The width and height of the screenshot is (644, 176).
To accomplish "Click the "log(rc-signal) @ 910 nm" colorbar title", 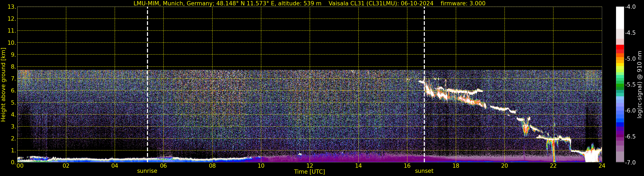I will [640, 85].
